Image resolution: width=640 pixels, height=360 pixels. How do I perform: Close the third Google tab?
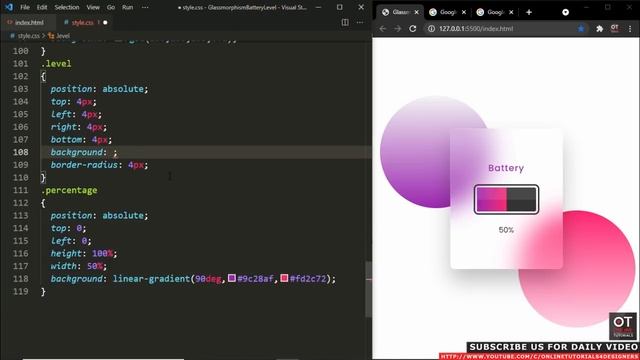511,12
